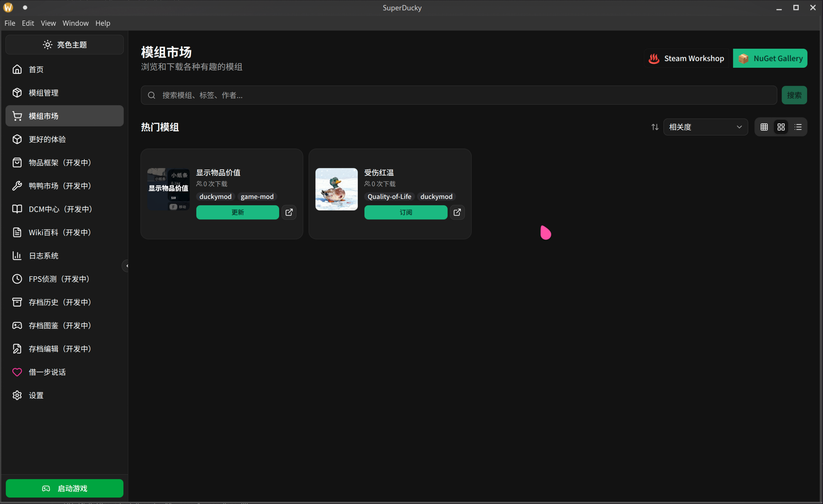The height and width of the screenshot is (504, 823).
Task: Toggle the sort direction arrows
Action: coord(655,127)
